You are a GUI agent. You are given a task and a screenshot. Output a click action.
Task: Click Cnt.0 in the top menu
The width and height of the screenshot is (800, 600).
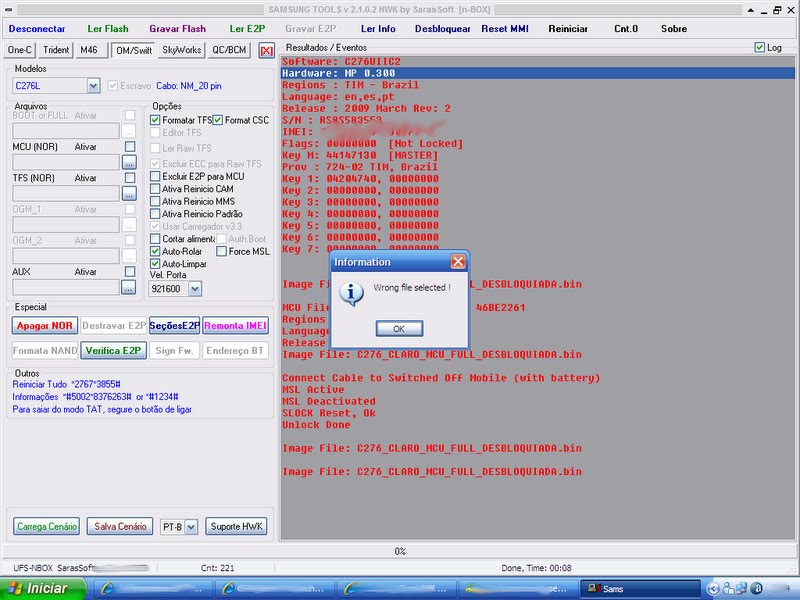[x=626, y=29]
